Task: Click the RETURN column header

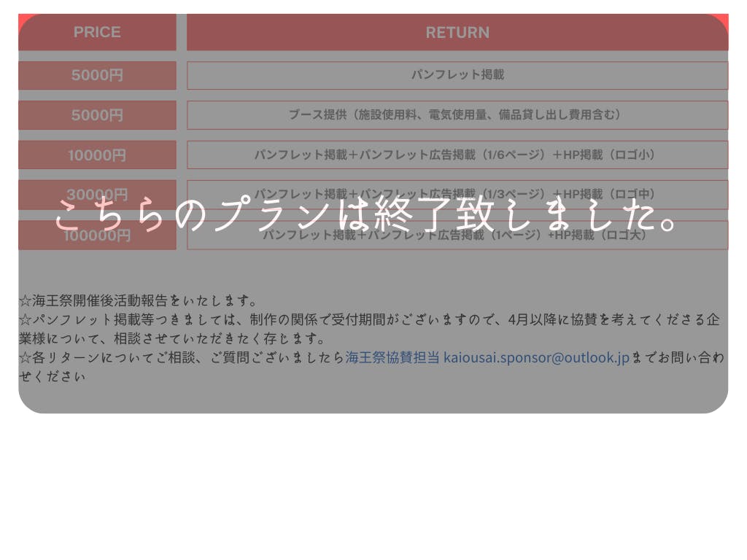Action: [x=457, y=32]
